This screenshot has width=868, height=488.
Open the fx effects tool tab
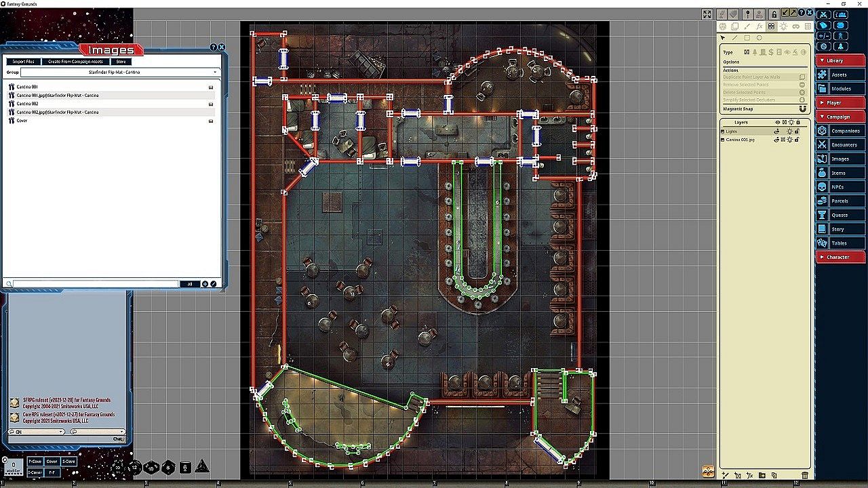point(759,26)
